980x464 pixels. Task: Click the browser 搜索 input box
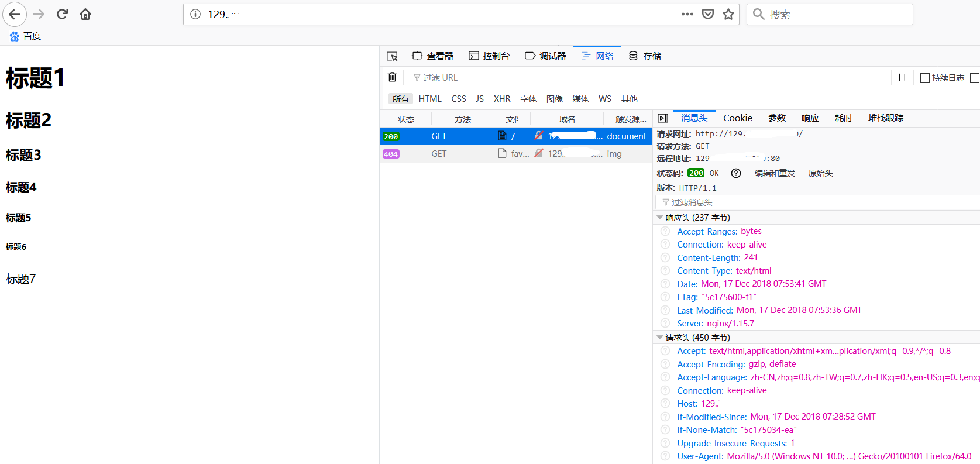click(830, 14)
